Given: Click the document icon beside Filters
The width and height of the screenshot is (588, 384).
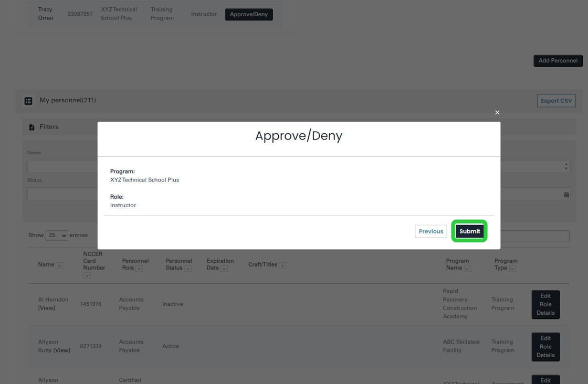Looking at the screenshot, I should point(31,126).
